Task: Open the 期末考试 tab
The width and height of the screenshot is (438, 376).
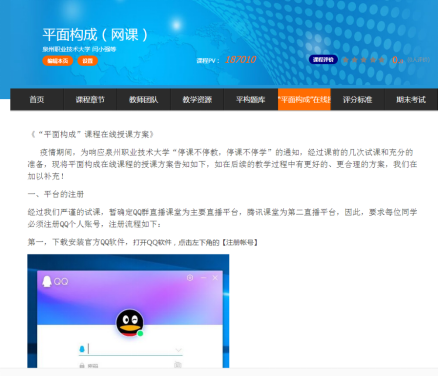Action: (411, 99)
